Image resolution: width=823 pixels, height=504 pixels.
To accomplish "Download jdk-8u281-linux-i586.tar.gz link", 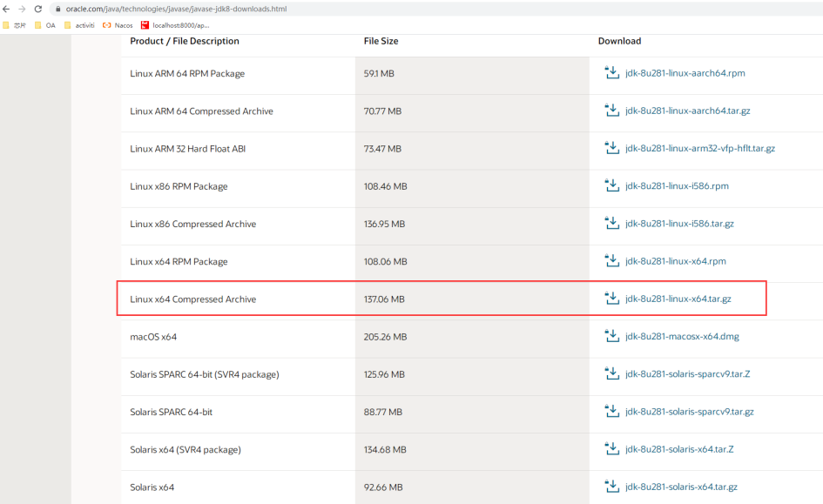I will [x=679, y=224].
